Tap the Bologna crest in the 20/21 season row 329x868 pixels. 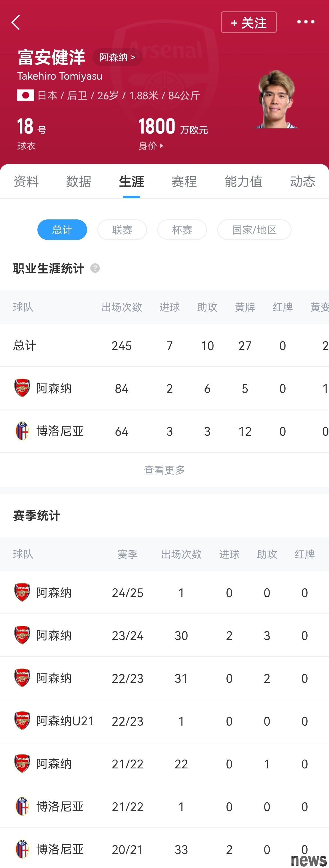22,849
